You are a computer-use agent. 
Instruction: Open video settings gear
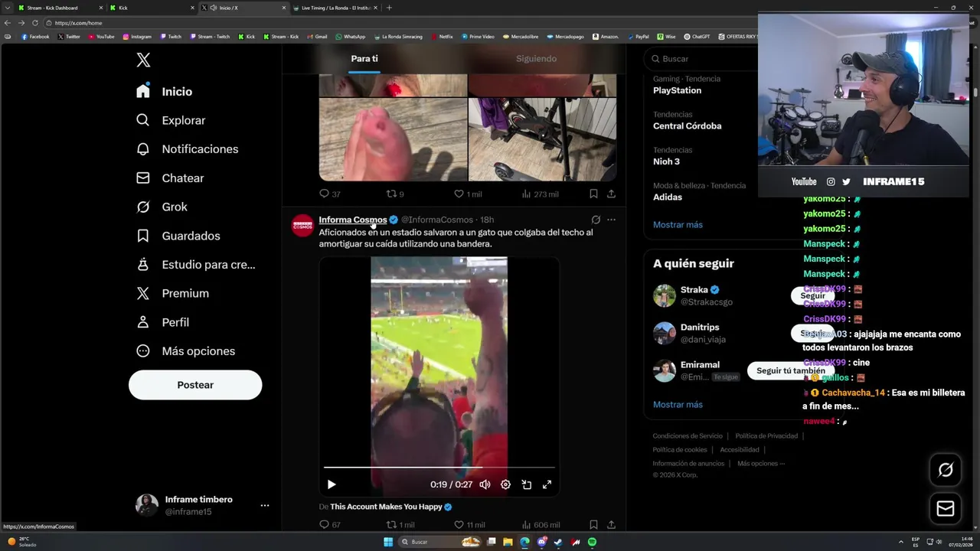coord(505,484)
